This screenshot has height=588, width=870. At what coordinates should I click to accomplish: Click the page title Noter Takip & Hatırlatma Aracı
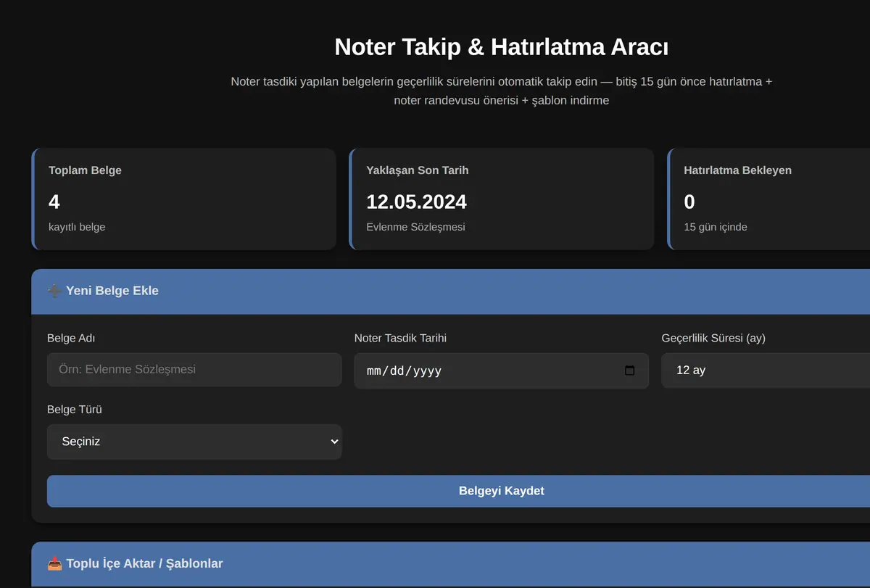pyautogui.click(x=501, y=47)
